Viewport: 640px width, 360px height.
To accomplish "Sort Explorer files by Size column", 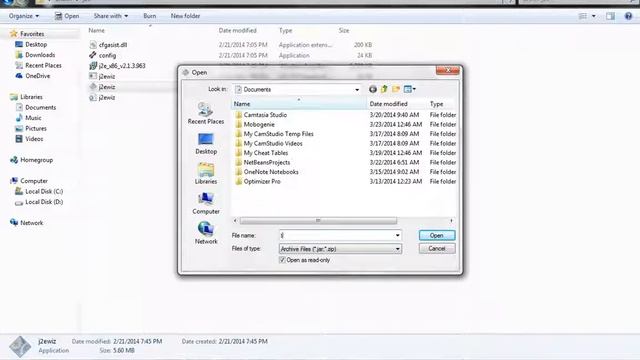I will (x=344, y=31).
